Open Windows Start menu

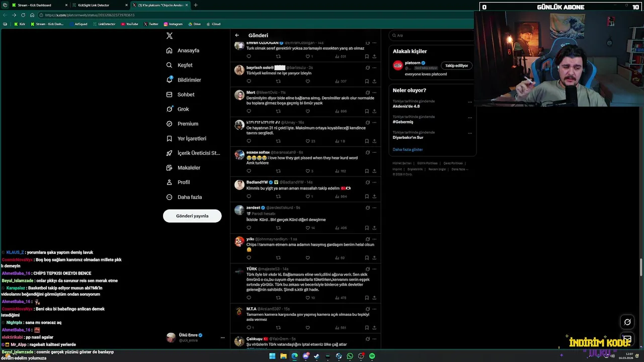point(272,356)
